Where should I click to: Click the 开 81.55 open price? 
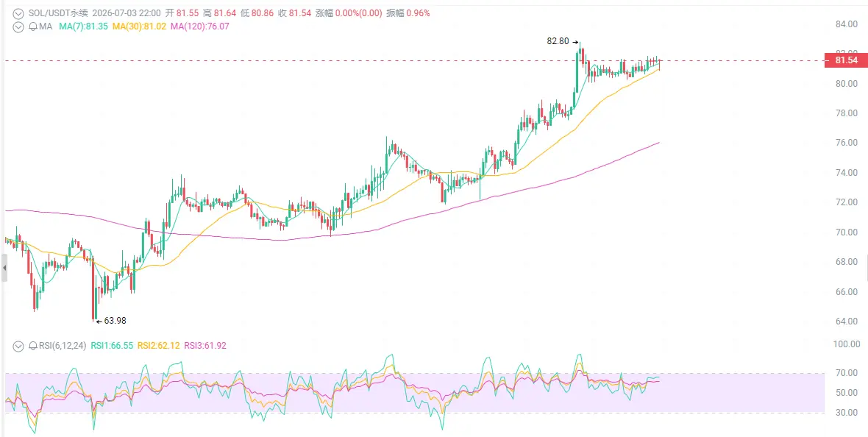181,13
